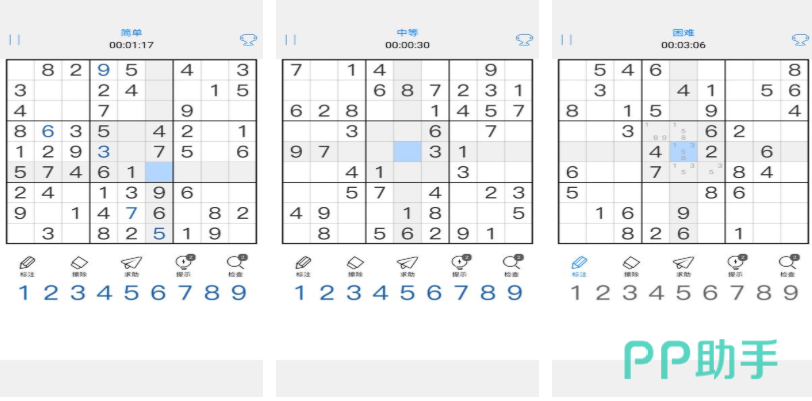Click the highlighted blue cell in 简单 grid
812x401 pixels.
pos(159,172)
